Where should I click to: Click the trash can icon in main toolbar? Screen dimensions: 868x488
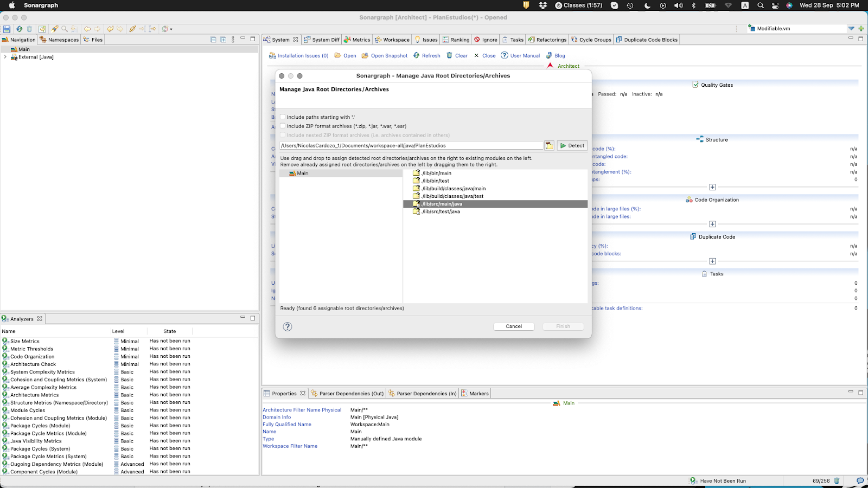click(x=29, y=29)
